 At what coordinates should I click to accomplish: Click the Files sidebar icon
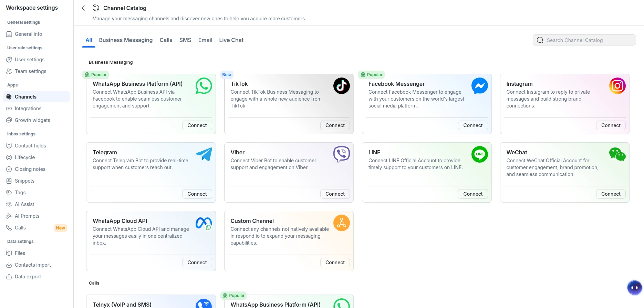pos(9,253)
